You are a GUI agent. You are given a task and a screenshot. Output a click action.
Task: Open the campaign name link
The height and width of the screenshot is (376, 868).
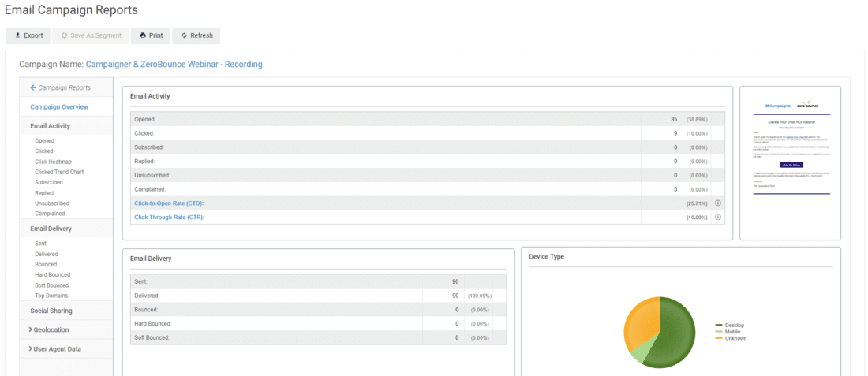[174, 65]
